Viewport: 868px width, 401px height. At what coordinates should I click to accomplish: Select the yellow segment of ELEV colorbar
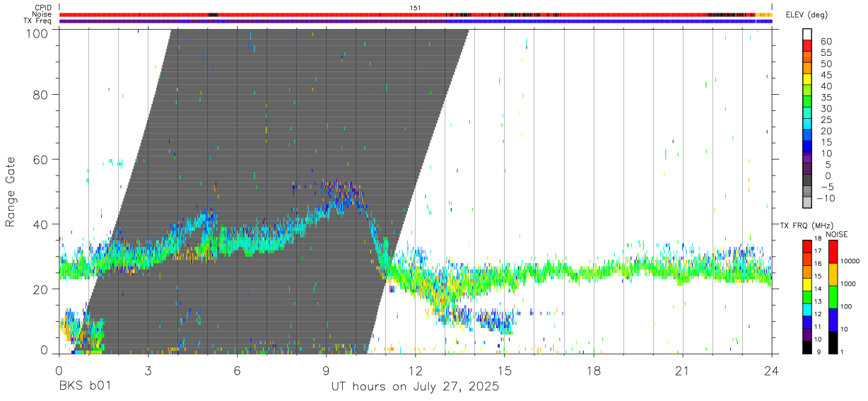click(x=807, y=78)
